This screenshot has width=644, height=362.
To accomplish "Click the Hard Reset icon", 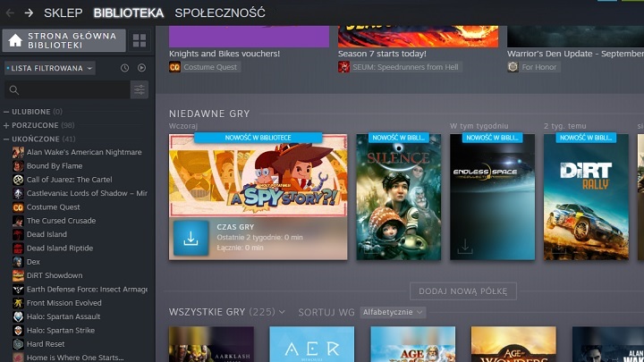I will pyautogui.click(x=18, y=344).
